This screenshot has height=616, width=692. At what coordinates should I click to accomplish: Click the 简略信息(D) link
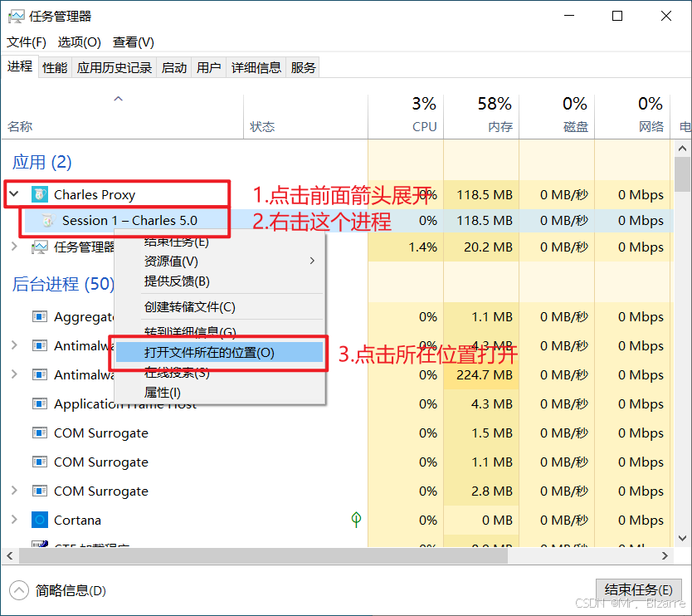[71, 590]
